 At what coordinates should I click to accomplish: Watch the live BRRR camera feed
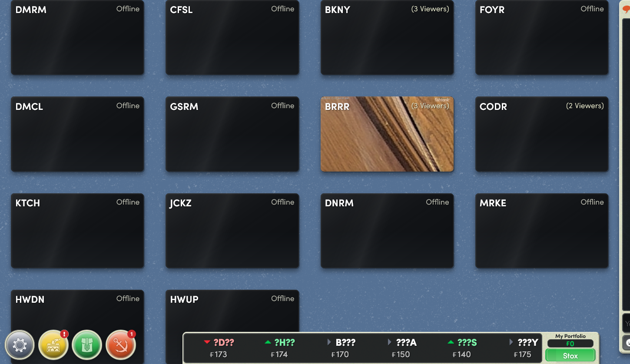pyautogui.click(x=387, y=134)
